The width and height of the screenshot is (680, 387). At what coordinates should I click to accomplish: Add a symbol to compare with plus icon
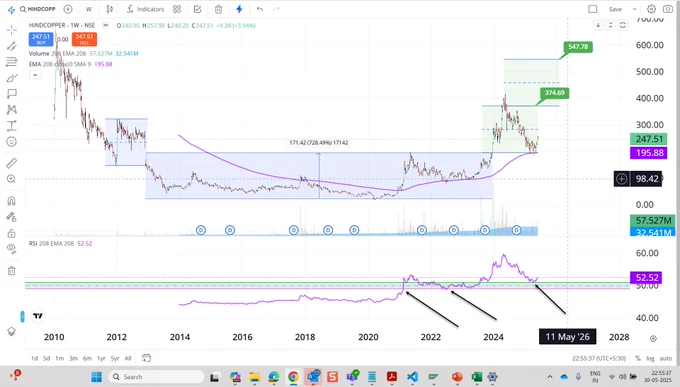(68, 9)
